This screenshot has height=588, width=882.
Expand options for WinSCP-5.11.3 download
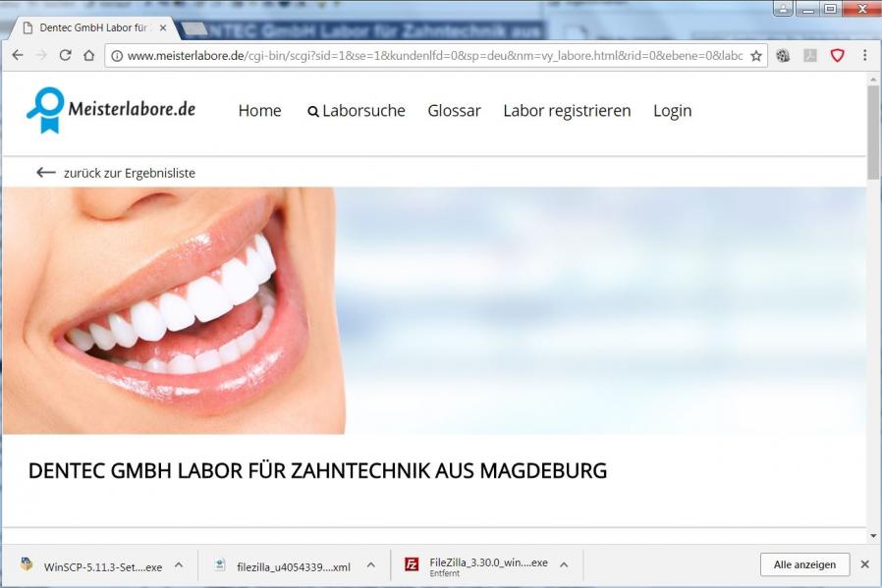[179, 564]
